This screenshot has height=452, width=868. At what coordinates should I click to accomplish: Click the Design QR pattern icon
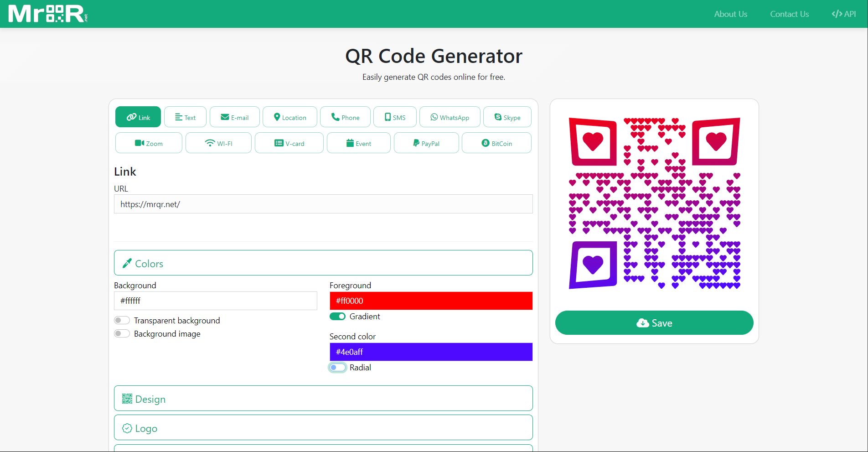coord(127,399)
